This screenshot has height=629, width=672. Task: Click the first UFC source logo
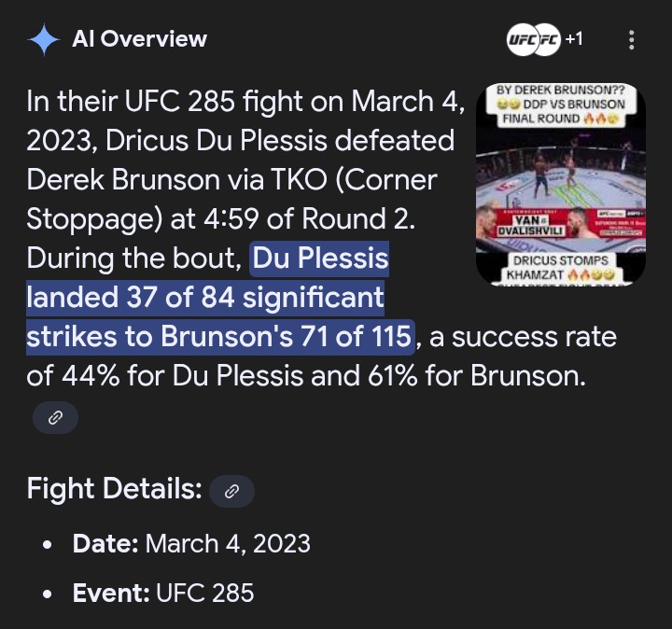tap(519, 39)
